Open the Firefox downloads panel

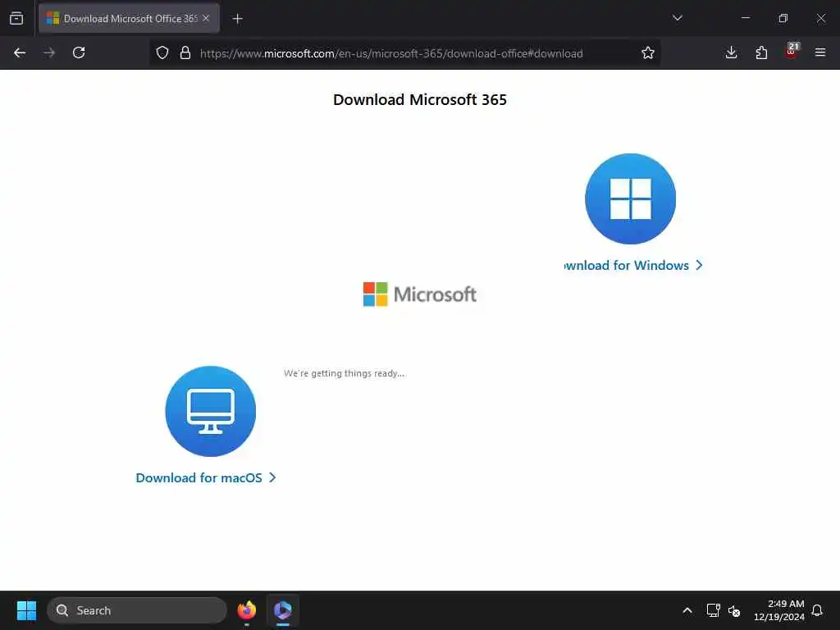pos(731,52)
